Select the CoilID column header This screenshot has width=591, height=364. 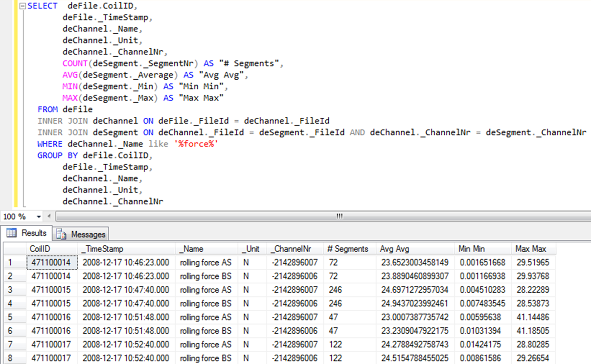51,249
